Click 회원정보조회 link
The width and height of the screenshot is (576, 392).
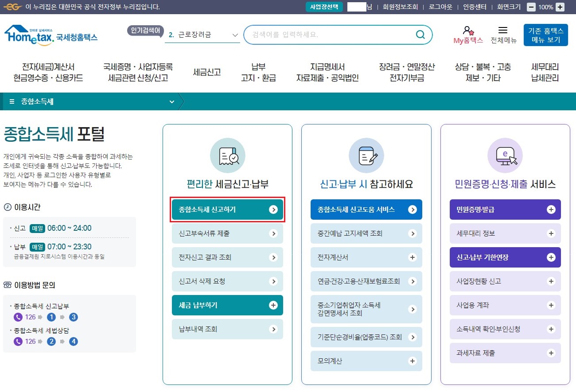(400, 7)
